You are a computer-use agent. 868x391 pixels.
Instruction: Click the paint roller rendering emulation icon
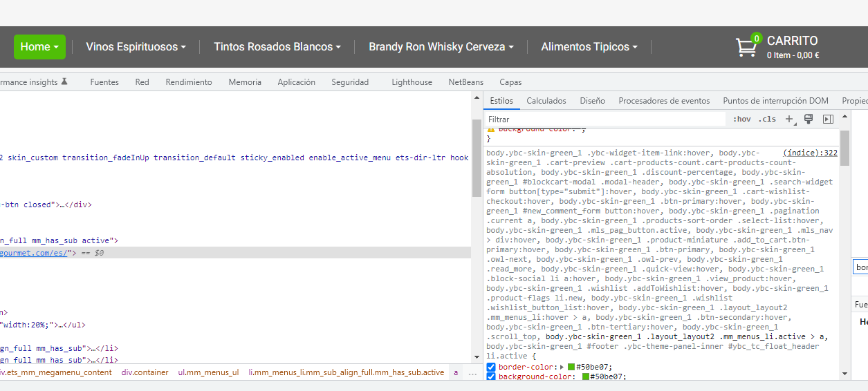[809, 119]
